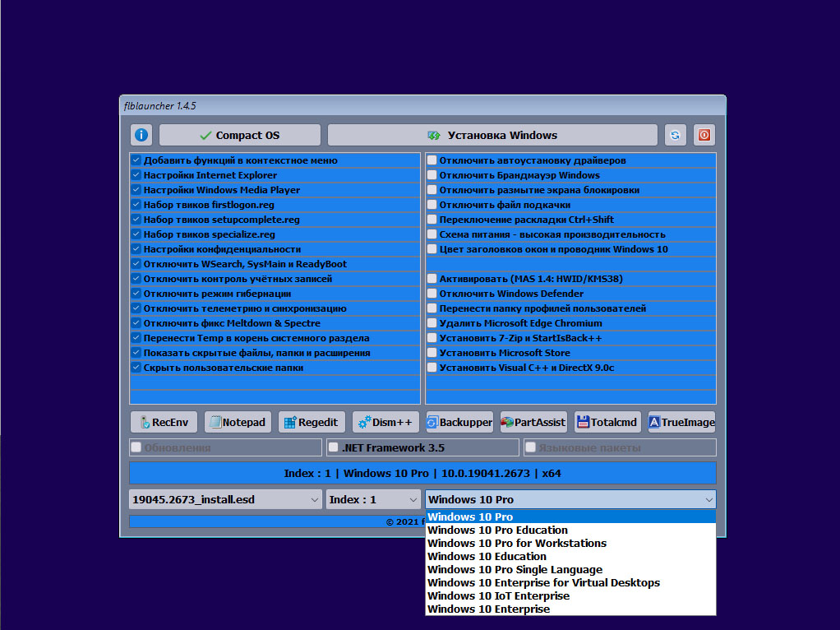Enable Перенести папку профилей пользователей
The image size is (840, 630).
tap(432, 308)
